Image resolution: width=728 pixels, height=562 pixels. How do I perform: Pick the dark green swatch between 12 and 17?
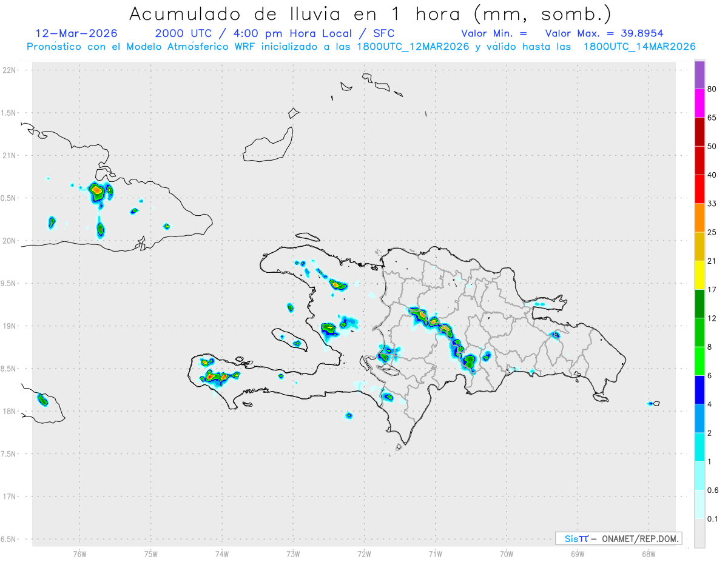click(699, 304)
